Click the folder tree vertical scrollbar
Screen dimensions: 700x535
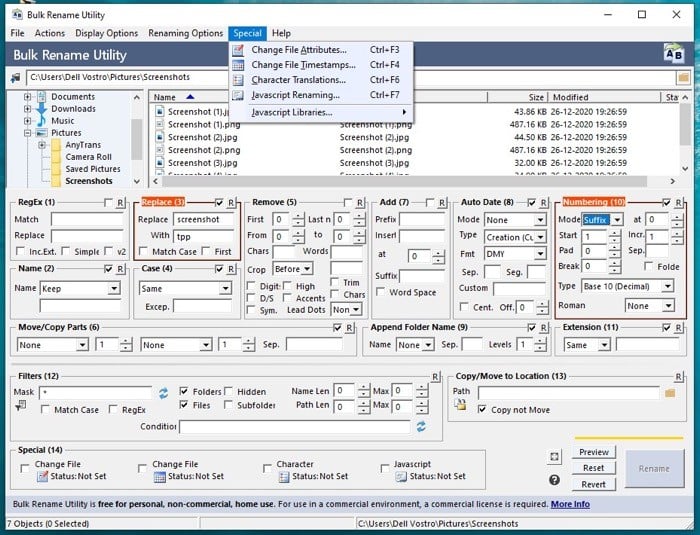tap(137, 139)
